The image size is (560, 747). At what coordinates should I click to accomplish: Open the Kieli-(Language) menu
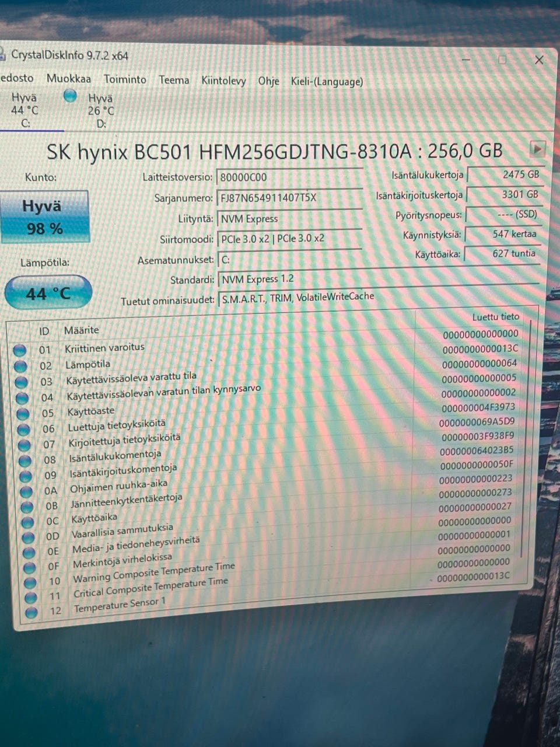pos(327,82)
